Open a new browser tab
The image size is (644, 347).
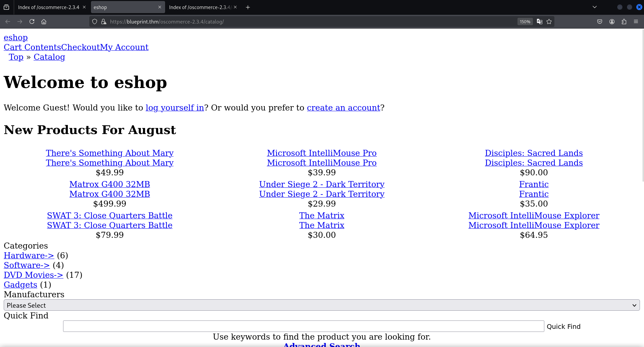click(248, 7)
